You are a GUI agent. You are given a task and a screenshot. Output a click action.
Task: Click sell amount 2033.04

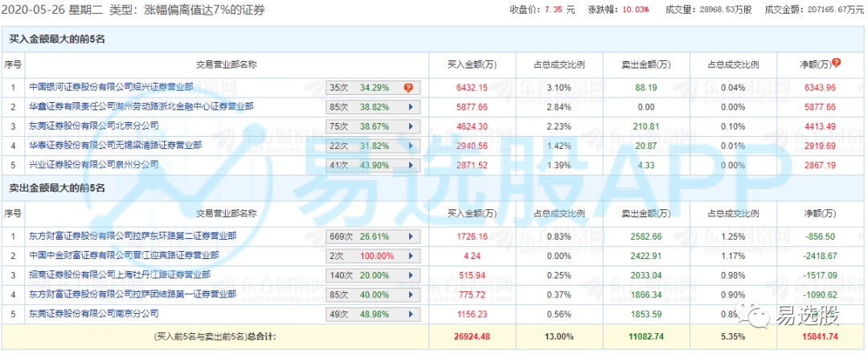(646, 275)
